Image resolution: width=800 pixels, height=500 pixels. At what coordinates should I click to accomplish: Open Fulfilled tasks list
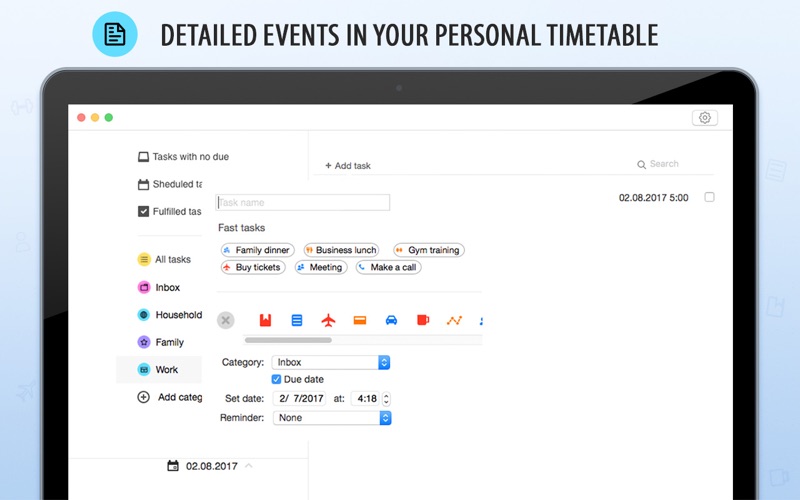coord(170,211)
